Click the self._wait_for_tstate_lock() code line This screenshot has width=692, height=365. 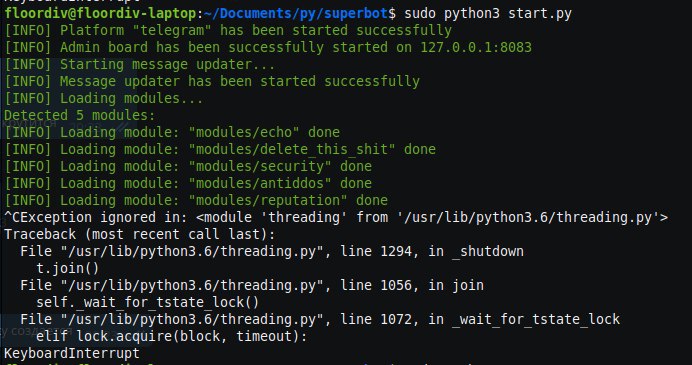148,302
